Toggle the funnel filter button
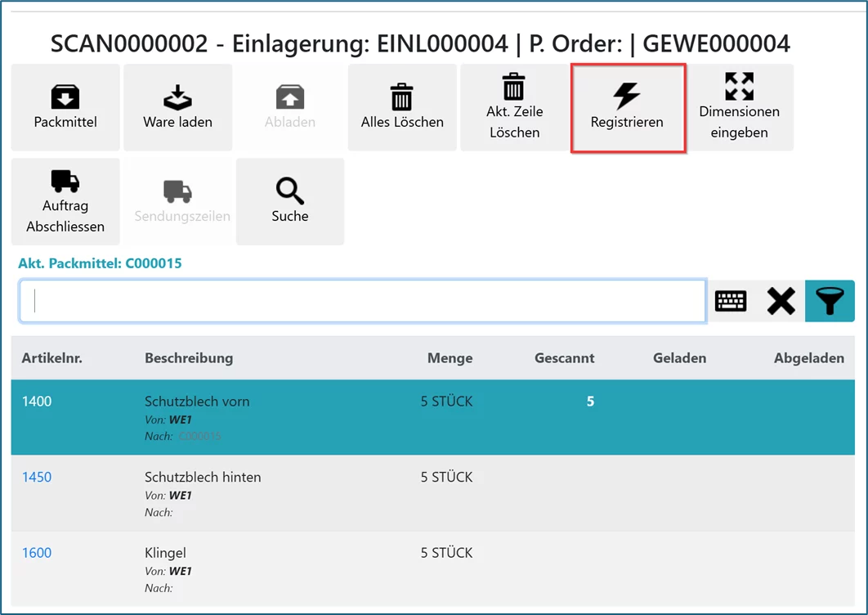Screen dimensions: 868x615 (x=830, y=301)
